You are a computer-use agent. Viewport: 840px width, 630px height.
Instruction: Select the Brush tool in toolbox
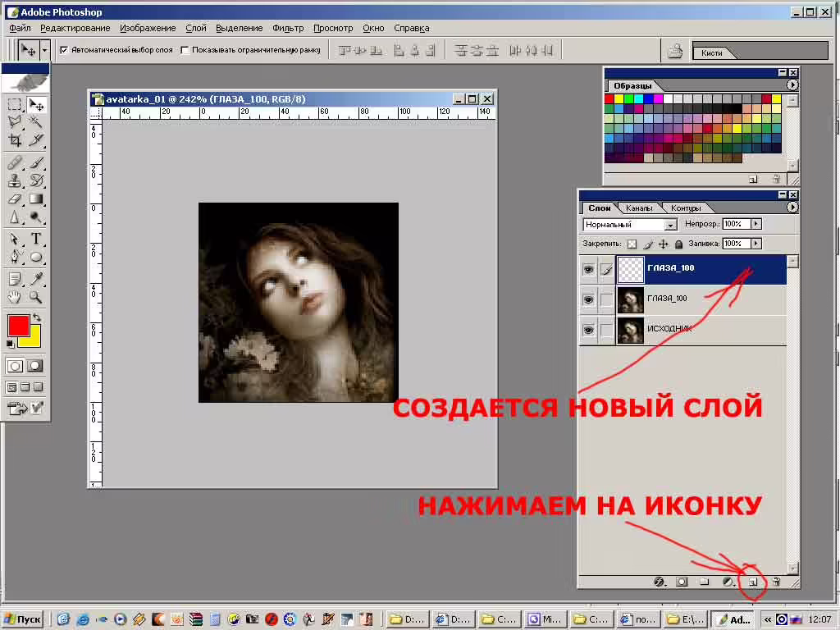(36, 163)
